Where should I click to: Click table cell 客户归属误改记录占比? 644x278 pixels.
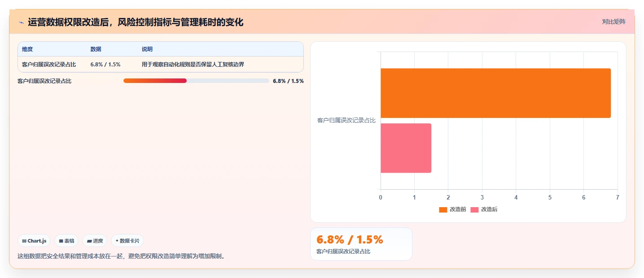(49, 65)
